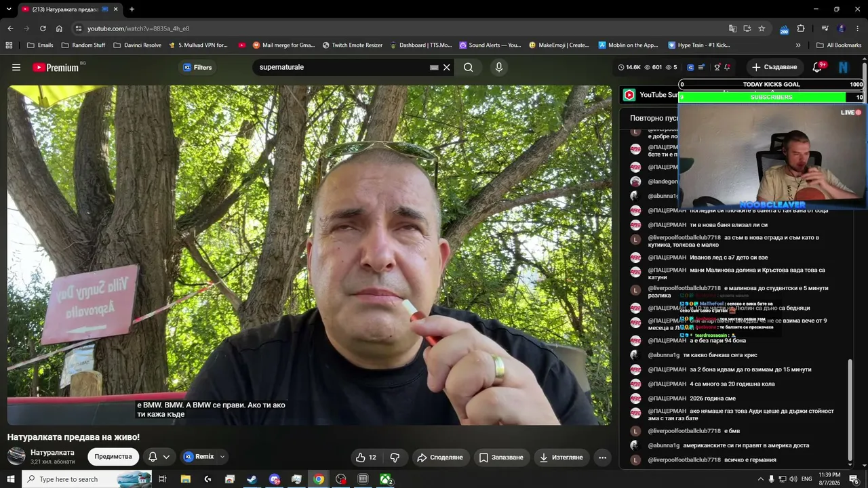The width and height of the screenshot is (868, 488).
Task: Open the Random Stuff bookmark folder
Action: coord(83,45)
